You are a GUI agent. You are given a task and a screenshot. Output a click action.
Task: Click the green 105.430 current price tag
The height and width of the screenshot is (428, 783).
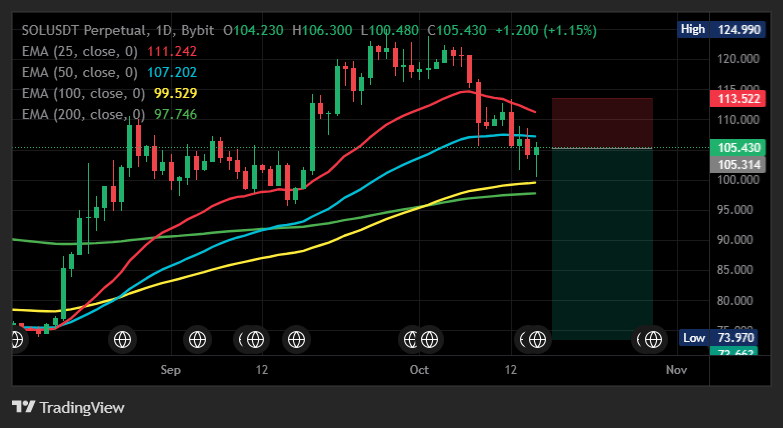(x=738, y=148)
